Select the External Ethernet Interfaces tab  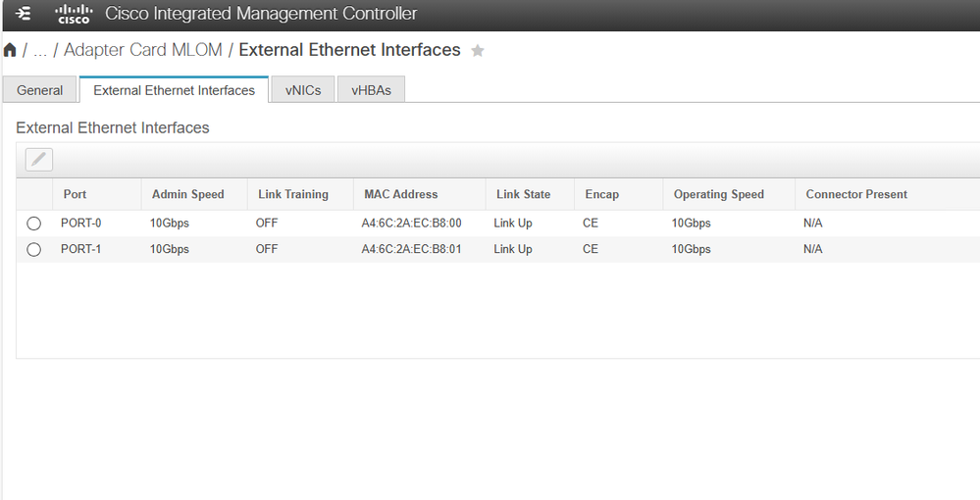tap(174, 90)
